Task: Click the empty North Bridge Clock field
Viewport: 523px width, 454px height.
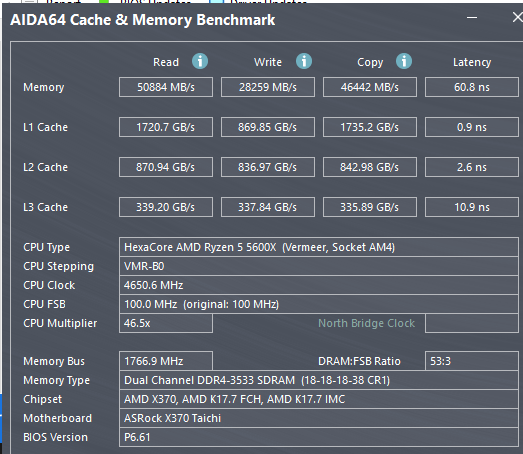Action: coord(472,323)
